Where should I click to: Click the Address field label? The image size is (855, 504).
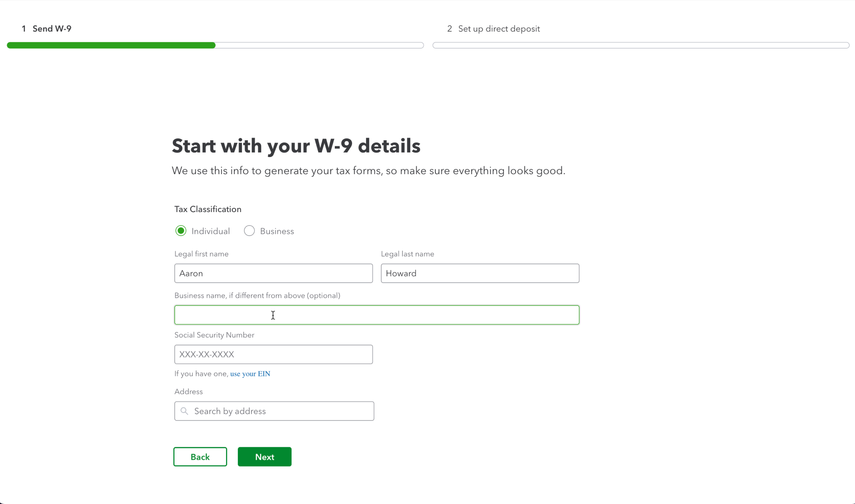tap(189, 392)
